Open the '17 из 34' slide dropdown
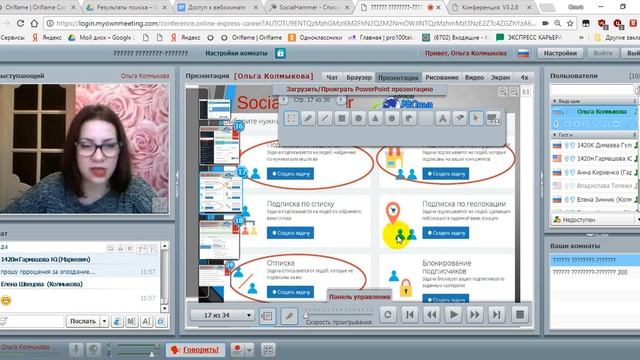Screen dimensions: 640x360 tap(222, 316)
